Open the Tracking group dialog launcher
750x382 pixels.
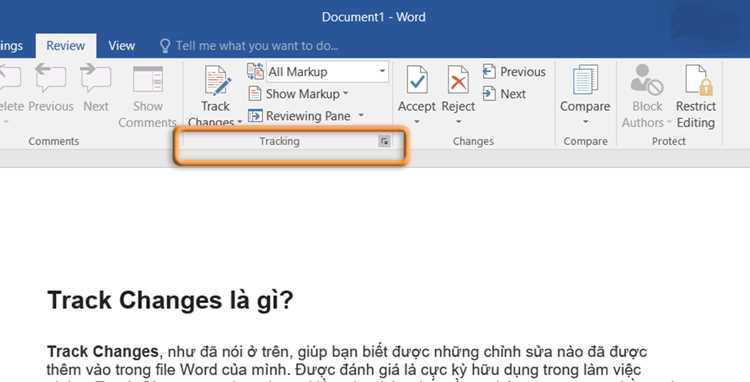(384, 141)
